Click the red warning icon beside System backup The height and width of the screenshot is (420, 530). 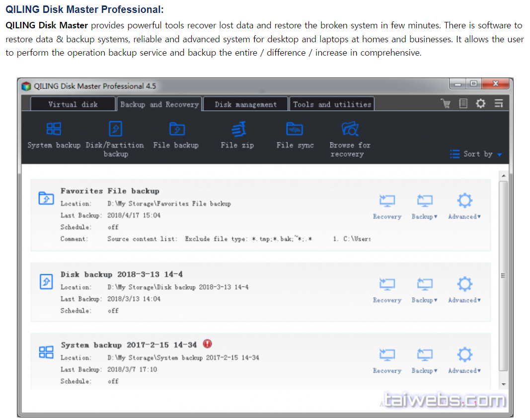point(208,344)
